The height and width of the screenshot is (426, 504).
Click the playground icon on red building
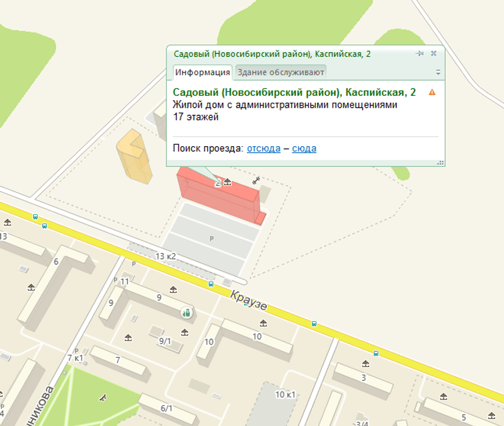(x=227, y=182)
